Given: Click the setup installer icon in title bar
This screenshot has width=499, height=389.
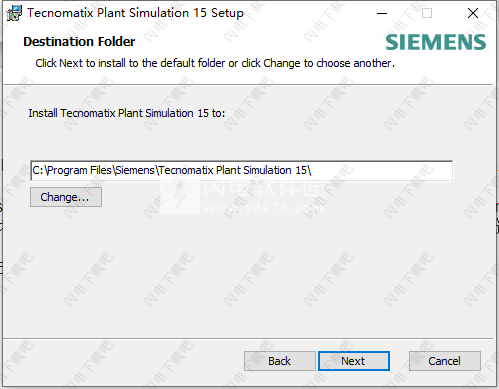Looking at the screenshot, I should [14, 13].
